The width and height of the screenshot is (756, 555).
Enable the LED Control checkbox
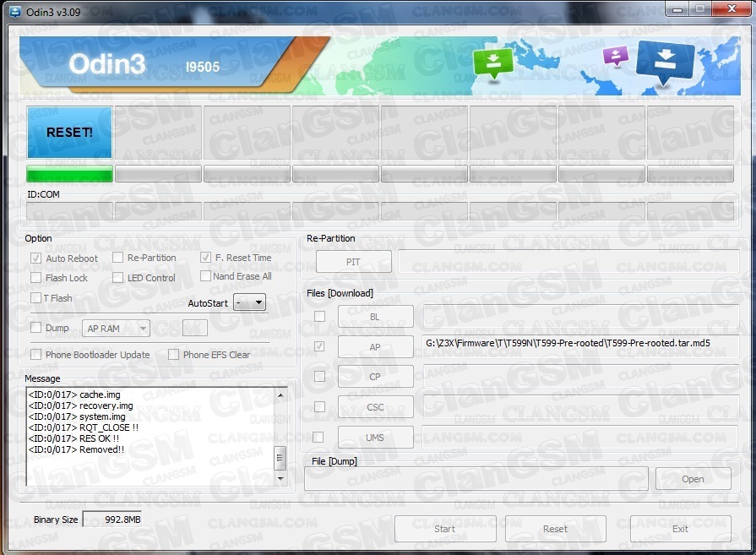[x=117, y=278]
